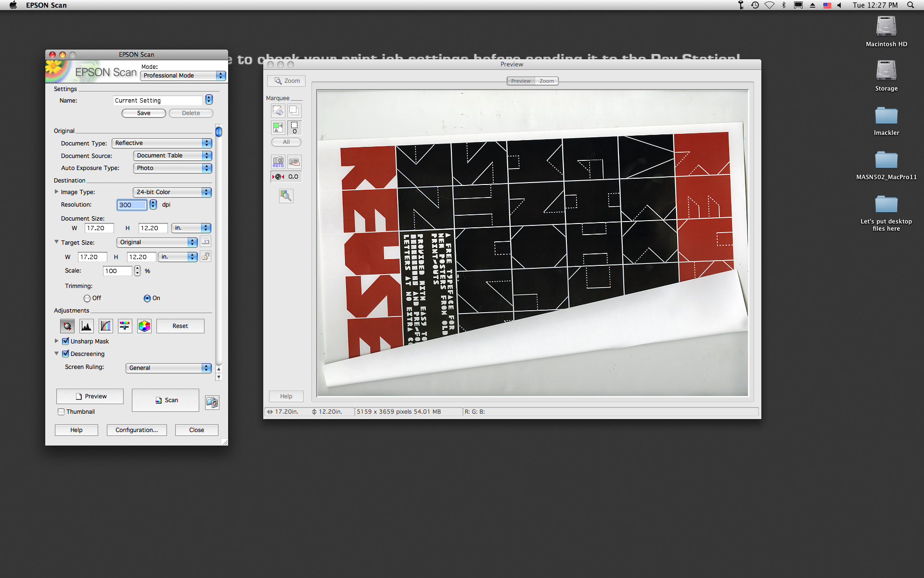Open File Save Settings folder icon
Viewport: 924px width, 578px height.
212,402
